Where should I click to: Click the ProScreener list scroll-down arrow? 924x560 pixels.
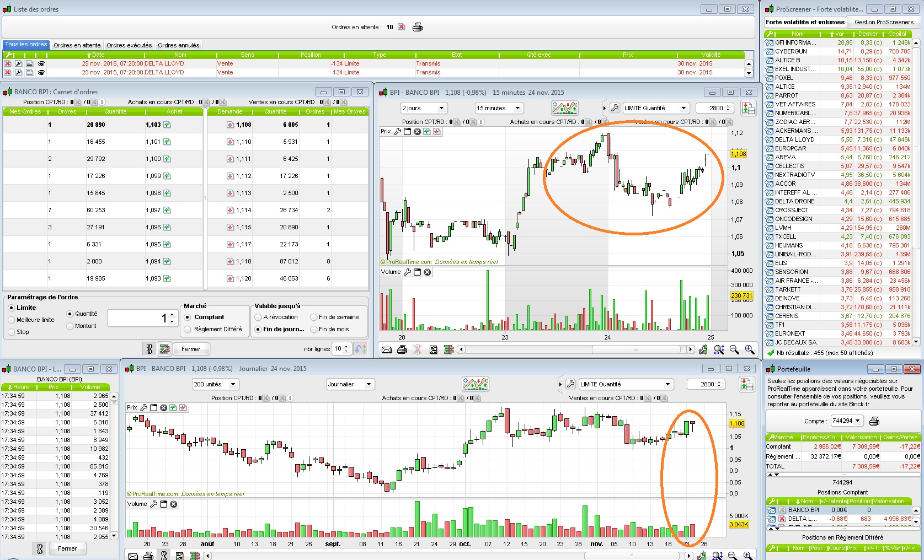(x=916, y=342)
